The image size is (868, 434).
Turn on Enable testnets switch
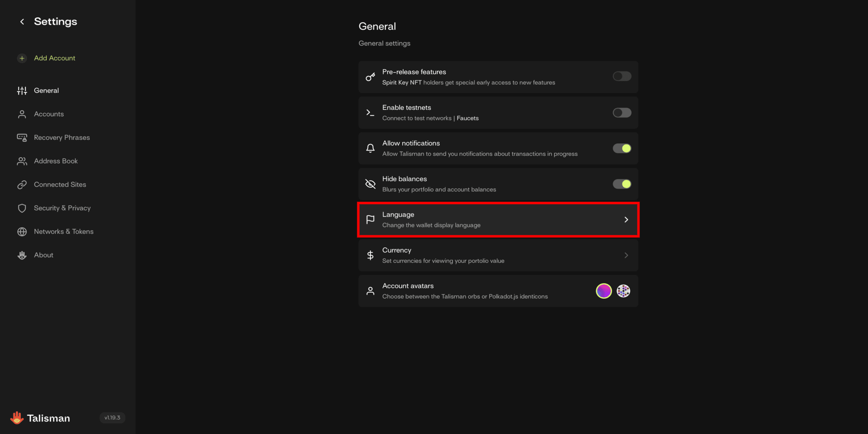pyautogui.click(x=622, y=112)
